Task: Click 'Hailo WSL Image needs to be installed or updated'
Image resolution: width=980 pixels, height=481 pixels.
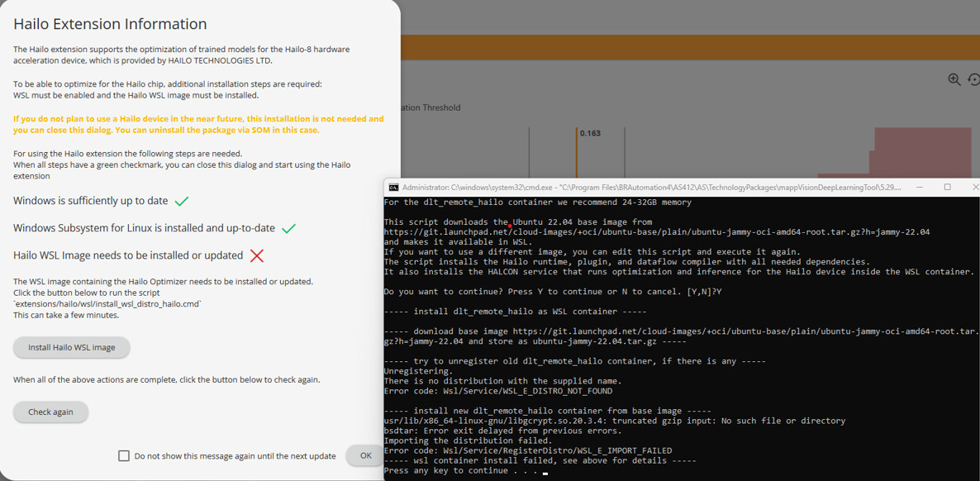Action: (x=128, y=255)
